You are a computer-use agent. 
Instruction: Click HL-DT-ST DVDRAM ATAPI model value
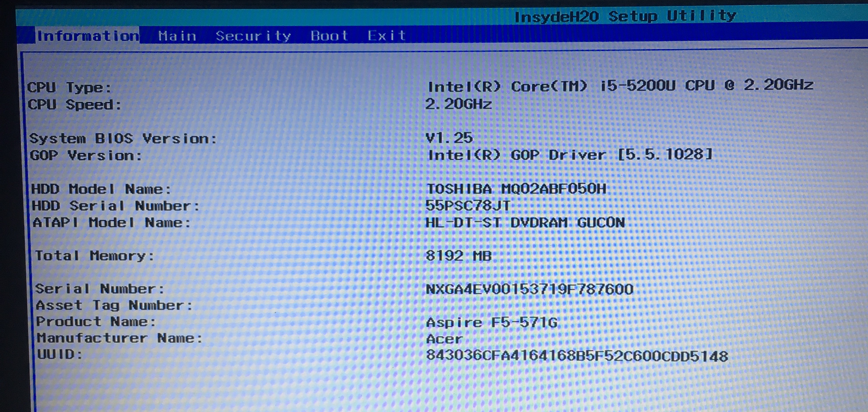click(525, 223)
